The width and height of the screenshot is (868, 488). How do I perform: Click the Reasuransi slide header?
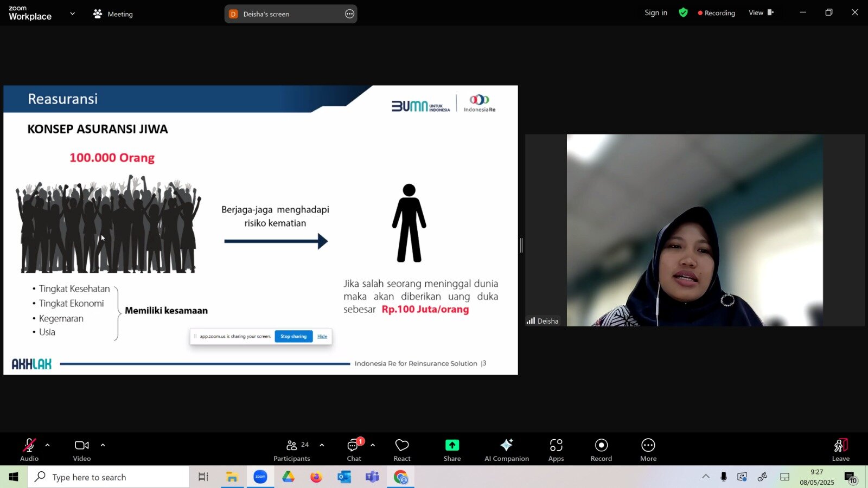[63, 99]
